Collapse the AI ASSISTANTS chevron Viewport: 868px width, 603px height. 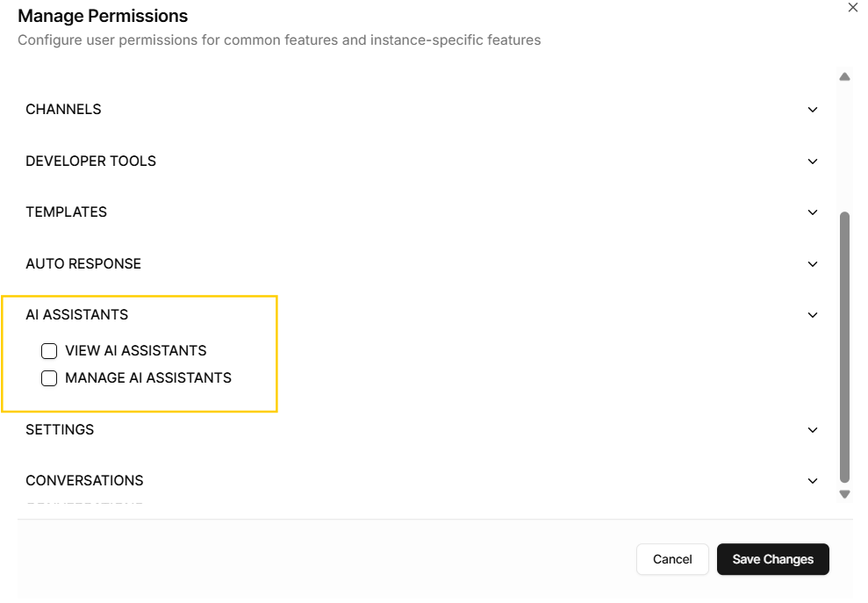[813, 315]
